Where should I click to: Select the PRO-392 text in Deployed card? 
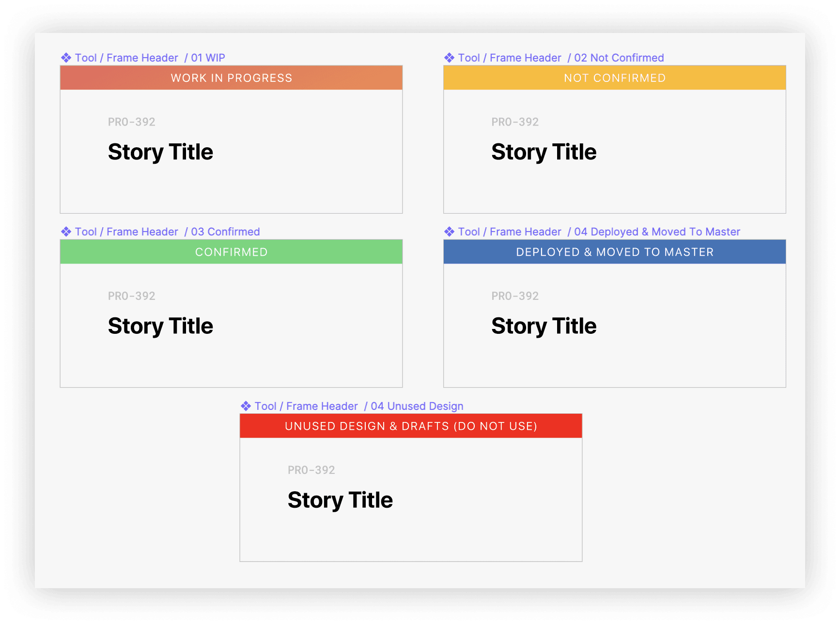tap(514, 296)
